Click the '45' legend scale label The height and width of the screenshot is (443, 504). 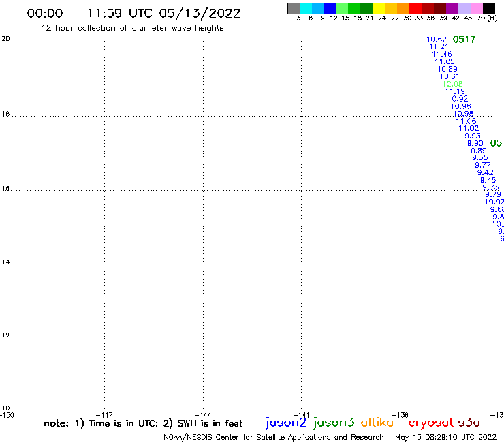[468, 18]
